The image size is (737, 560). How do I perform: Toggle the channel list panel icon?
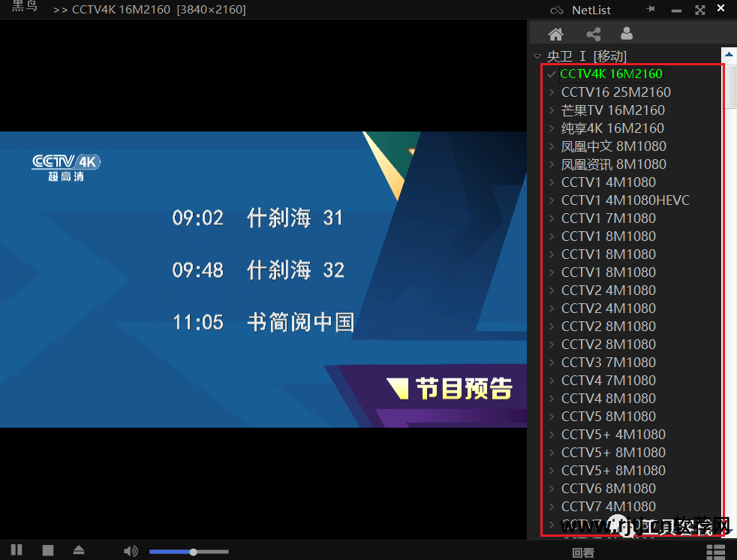715,552
